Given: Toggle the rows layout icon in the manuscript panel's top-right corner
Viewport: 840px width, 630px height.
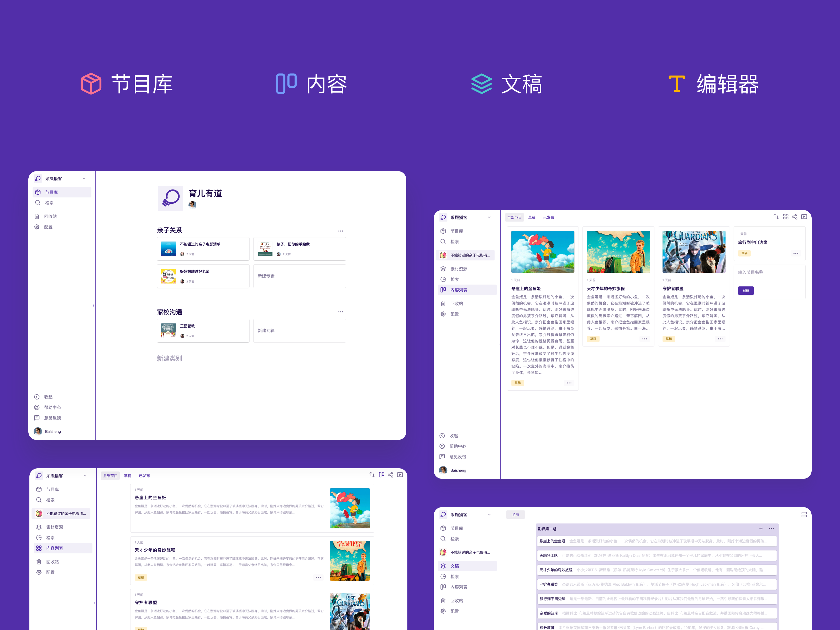Looking at the screenshot, I should point(804,514).
